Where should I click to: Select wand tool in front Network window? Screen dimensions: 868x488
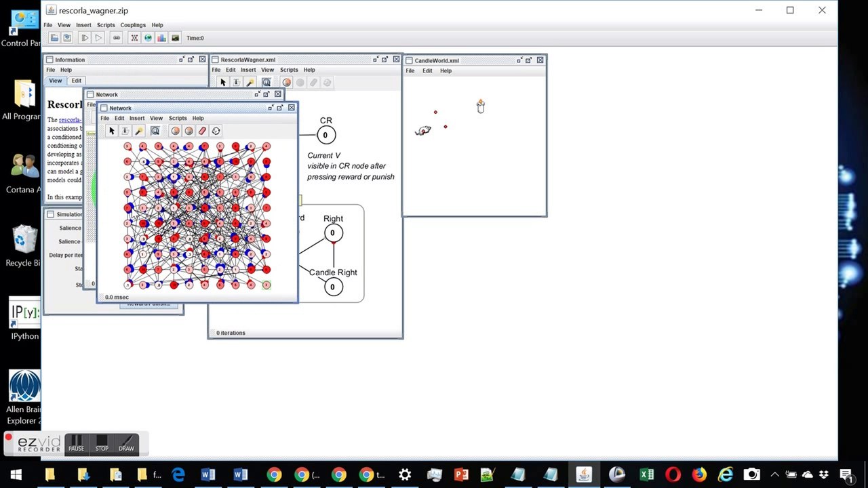tap(138, 131)
